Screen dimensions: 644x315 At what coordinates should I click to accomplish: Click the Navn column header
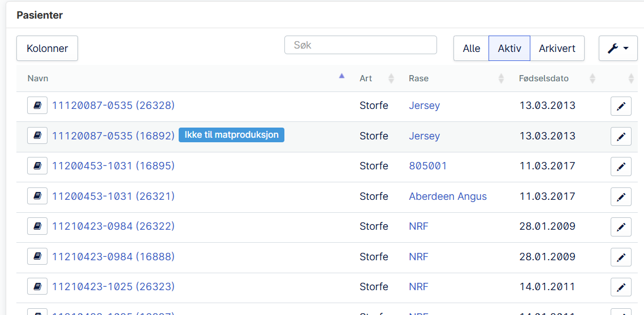click(x=38, y=78)
